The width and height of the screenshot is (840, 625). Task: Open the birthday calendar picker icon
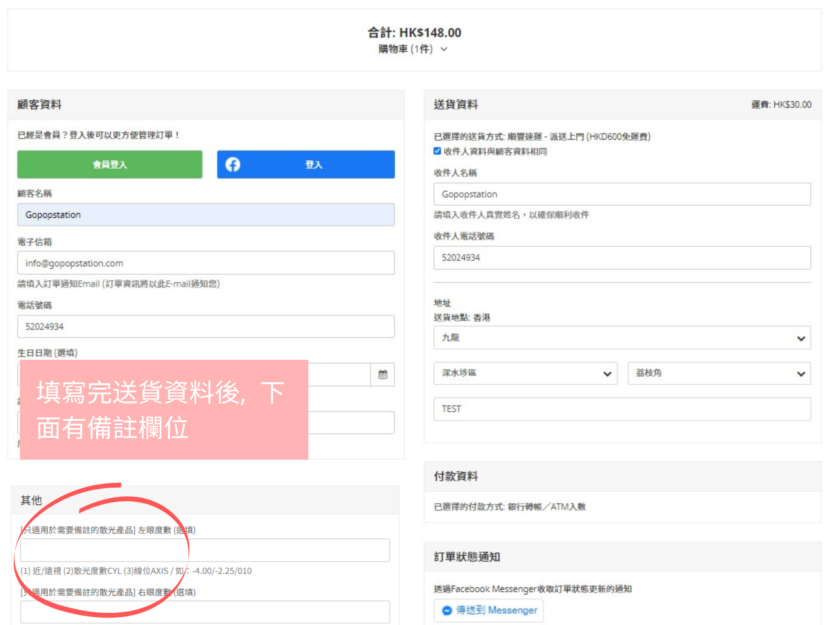click(x=383, y=374)
